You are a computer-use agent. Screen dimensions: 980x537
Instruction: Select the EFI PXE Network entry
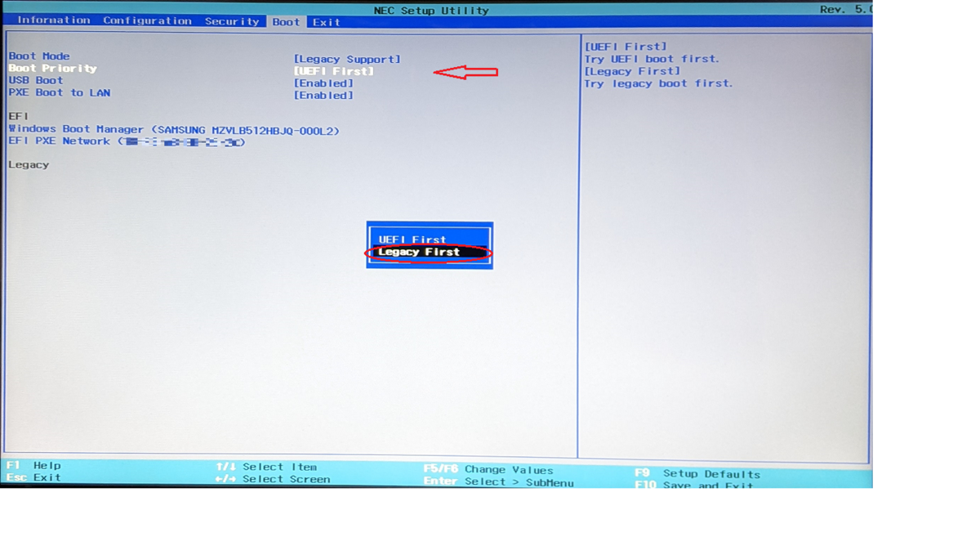click(x=127, y=142)
